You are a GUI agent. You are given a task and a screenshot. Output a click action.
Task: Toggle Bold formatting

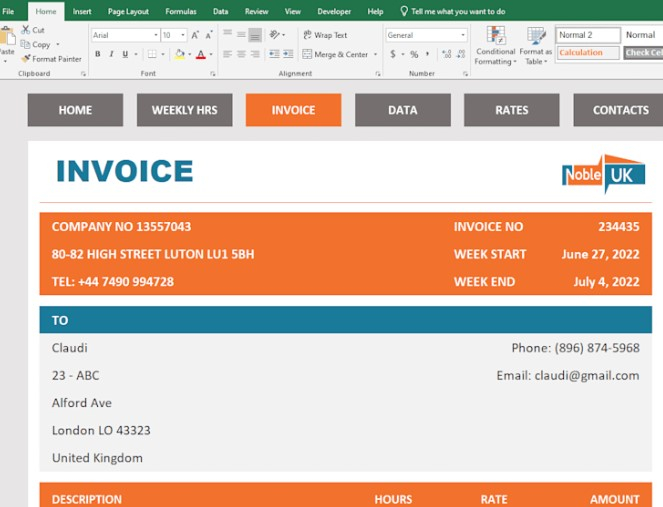97,55
